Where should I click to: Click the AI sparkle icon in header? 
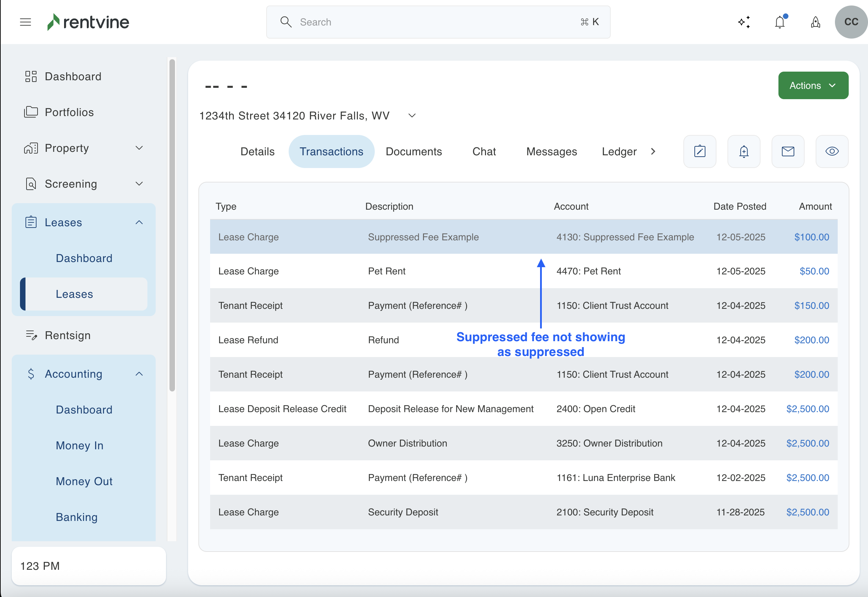tap(744, 22)
